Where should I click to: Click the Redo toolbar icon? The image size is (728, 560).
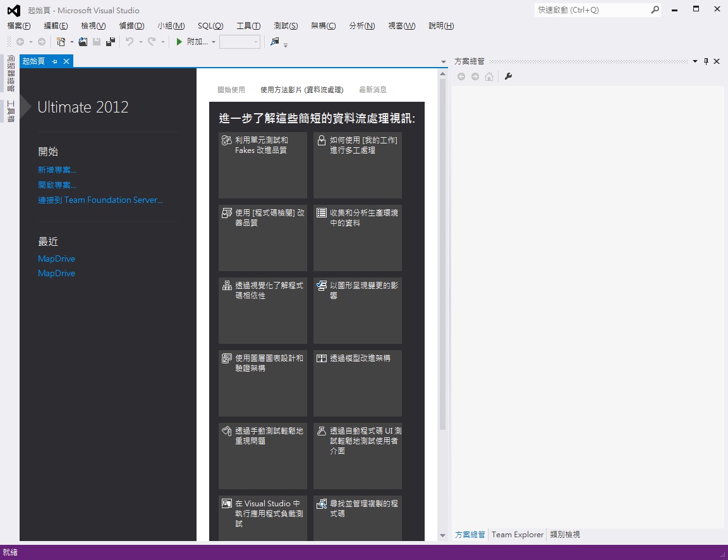click(x=152, y=42)
